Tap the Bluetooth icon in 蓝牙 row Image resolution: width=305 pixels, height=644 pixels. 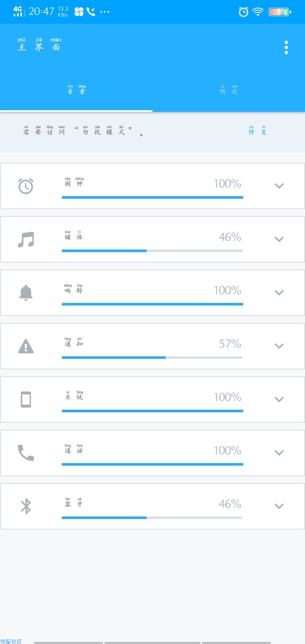click(26, 506)
